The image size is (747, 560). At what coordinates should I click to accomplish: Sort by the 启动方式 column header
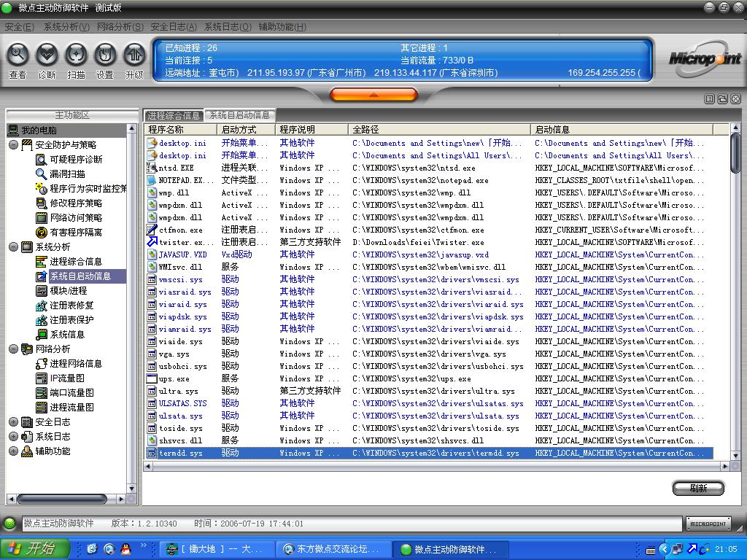click(x=246, y=130)
